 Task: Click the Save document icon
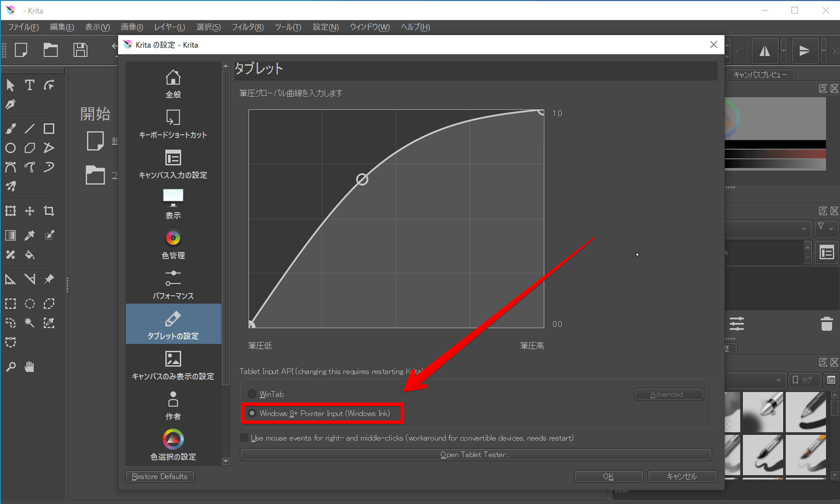[x=80, y=50]
